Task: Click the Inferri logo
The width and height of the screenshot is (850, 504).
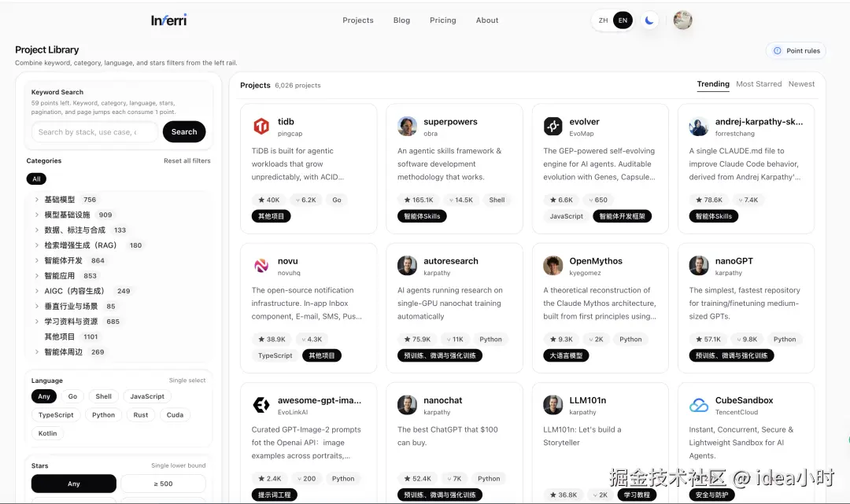Action: click(168, 20)
